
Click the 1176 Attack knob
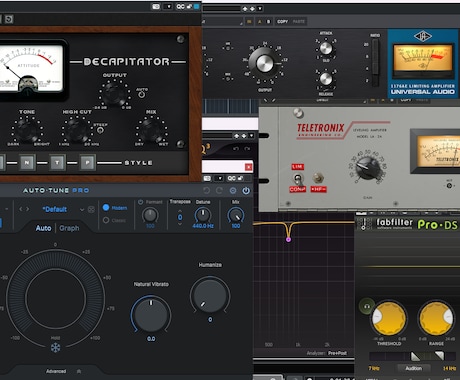(x=326, y=49)
